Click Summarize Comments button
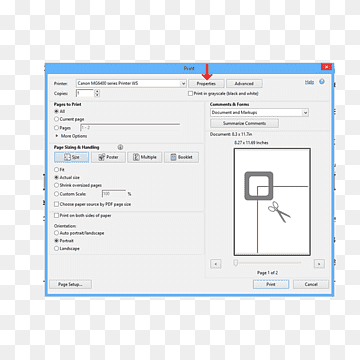 244,123
